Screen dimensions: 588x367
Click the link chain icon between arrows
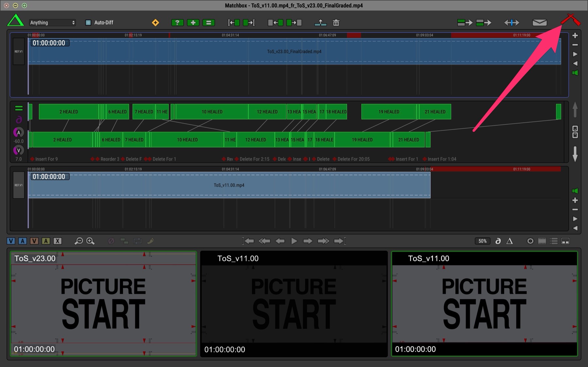tap(575, 132)
